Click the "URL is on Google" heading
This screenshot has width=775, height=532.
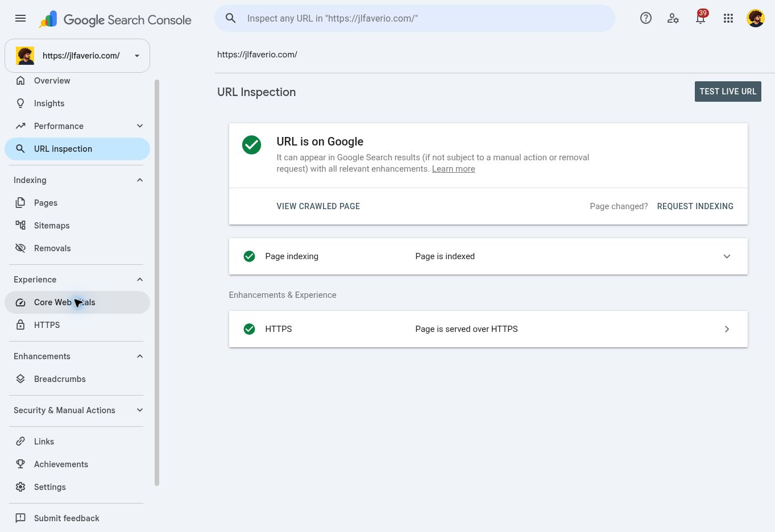click(320, 142)
